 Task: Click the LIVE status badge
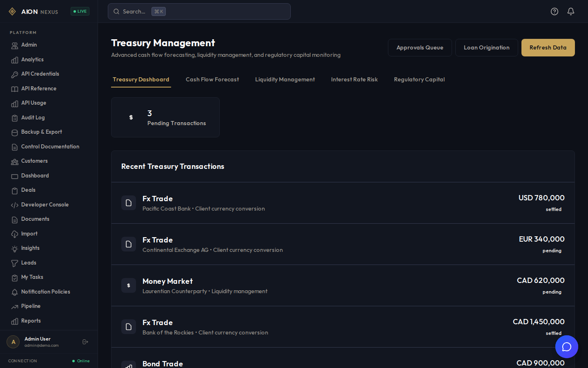pyautogui.click(x=80, y=11)
